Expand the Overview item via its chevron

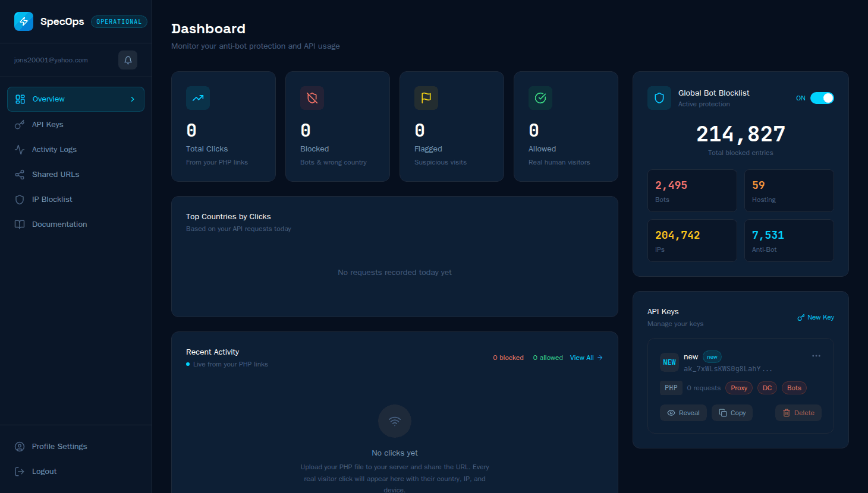133,99
